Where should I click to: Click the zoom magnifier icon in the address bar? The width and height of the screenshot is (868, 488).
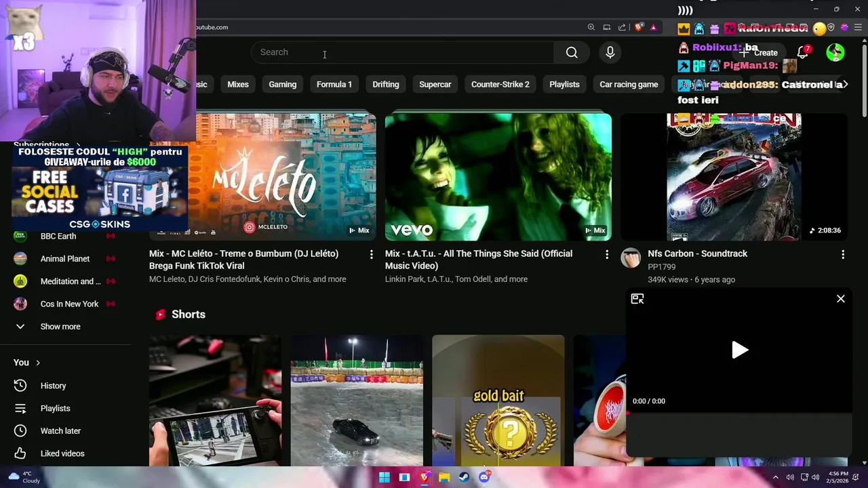pyautogui.click(x=591, y=27)
